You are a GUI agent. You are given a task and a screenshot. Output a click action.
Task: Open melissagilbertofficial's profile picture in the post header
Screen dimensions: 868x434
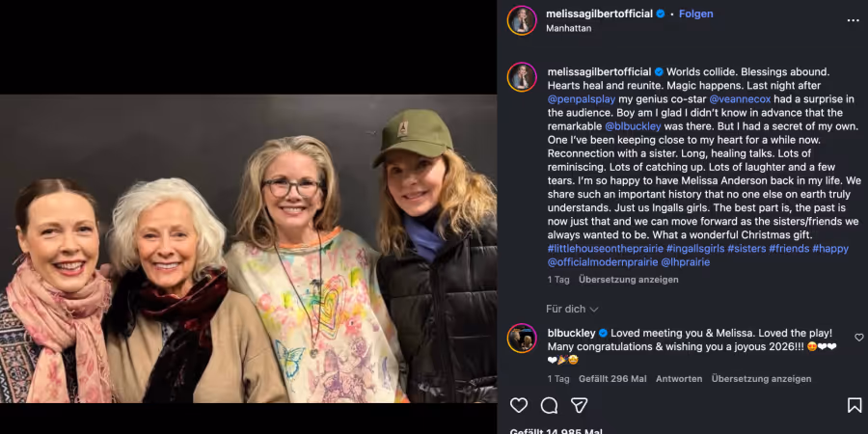522,20
